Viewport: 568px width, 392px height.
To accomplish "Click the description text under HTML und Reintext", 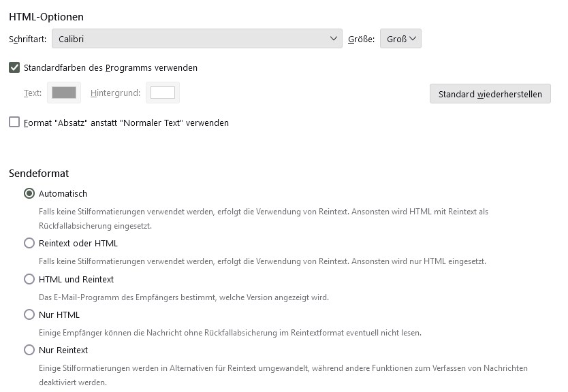I will coord(184,297).
